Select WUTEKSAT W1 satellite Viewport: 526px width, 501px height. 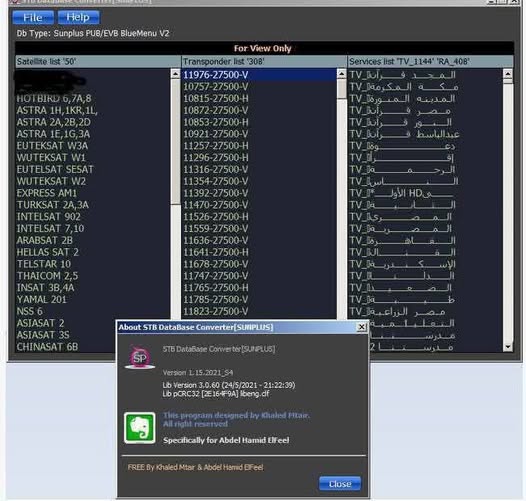(x=93, y=158)
